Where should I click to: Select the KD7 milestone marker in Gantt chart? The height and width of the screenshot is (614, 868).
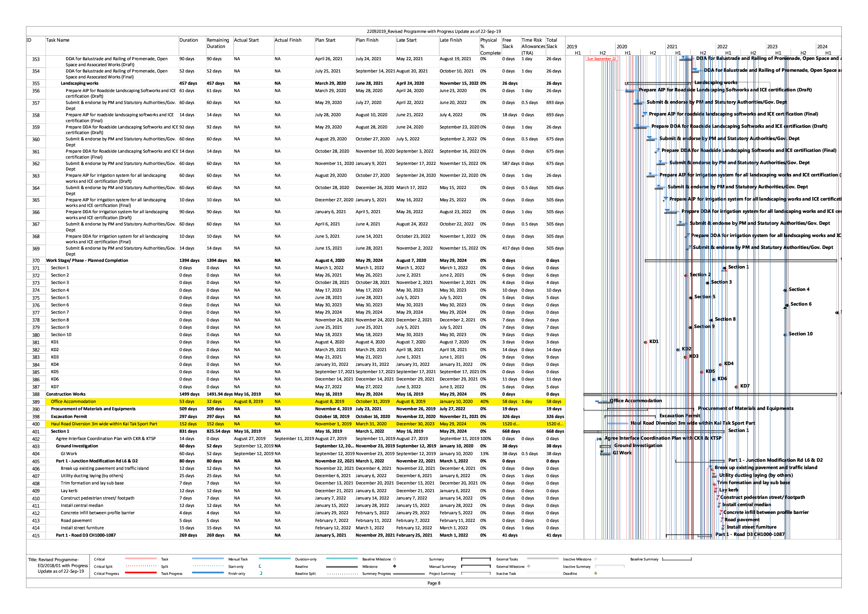click(x=736, y=386)
